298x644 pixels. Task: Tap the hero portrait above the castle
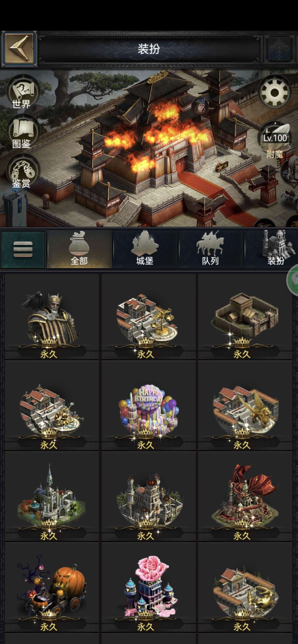pos(200,106)
